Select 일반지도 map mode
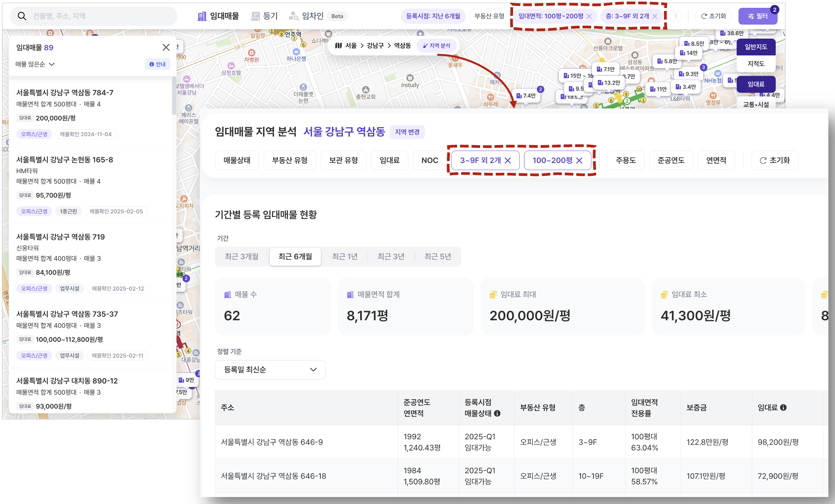 pyautogui.click(x=755, y=47)
